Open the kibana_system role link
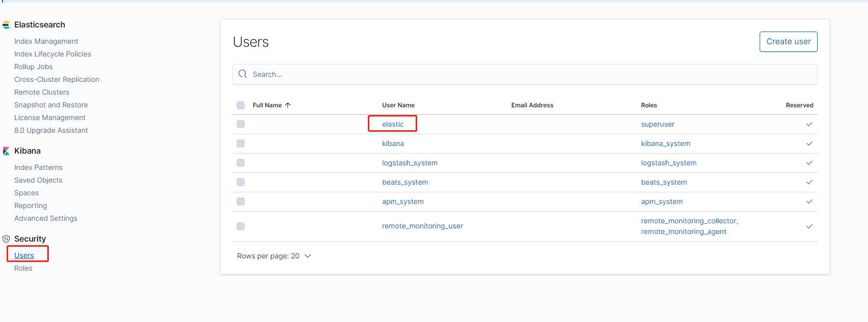The image size is (868, 322). (x=666, y=143)
